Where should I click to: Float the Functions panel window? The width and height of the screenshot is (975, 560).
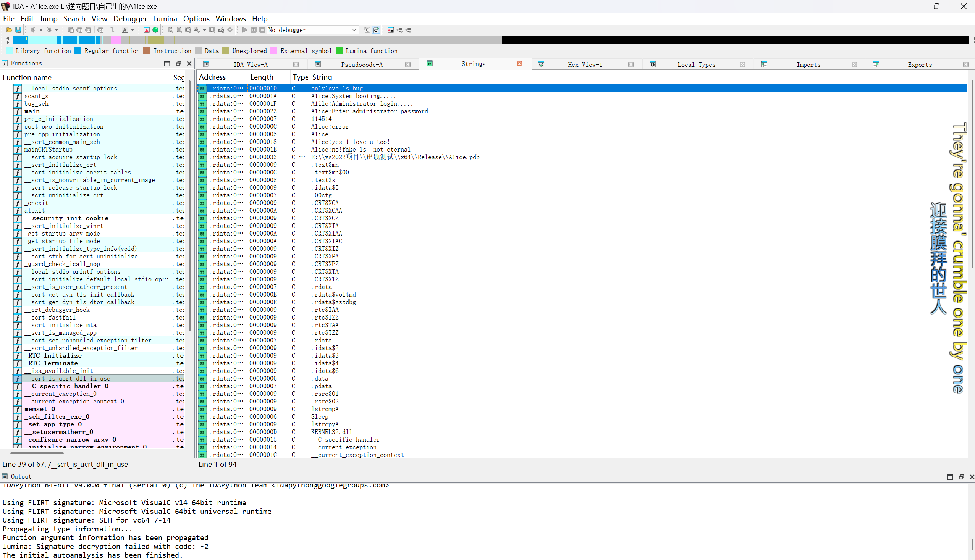(178, 63)
